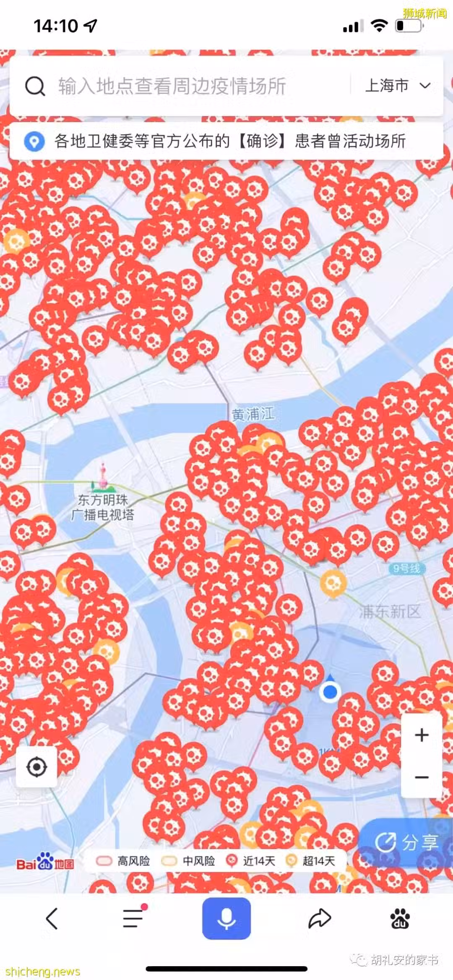Screen dimensions: 453x980
Task: Tap the forward share arrow icon
Action: click(x=320, y=918)
